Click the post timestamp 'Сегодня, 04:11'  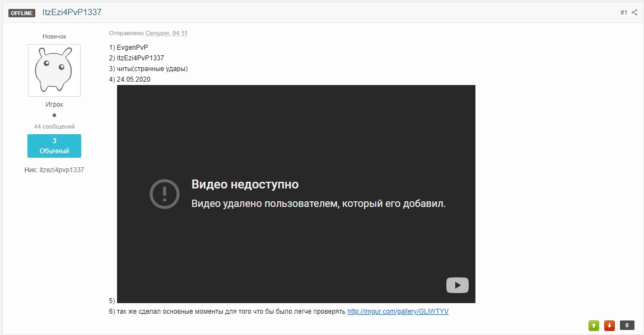click(166, 34)
